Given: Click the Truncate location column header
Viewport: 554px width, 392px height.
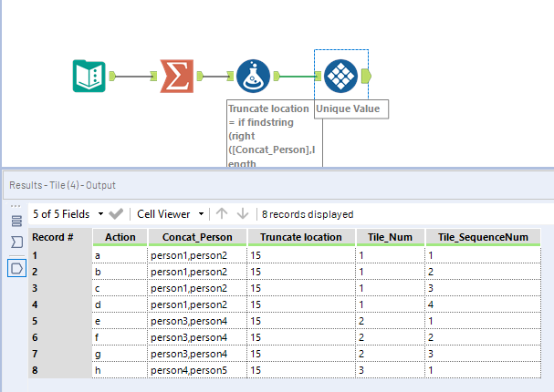Looking at the screenshot, I should point(301,237).
